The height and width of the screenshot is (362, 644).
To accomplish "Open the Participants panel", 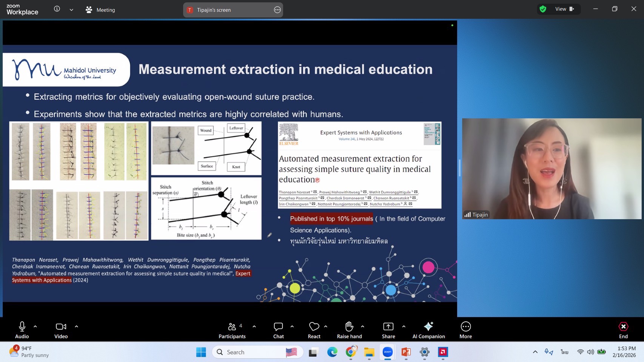I will tap(232, 330).
